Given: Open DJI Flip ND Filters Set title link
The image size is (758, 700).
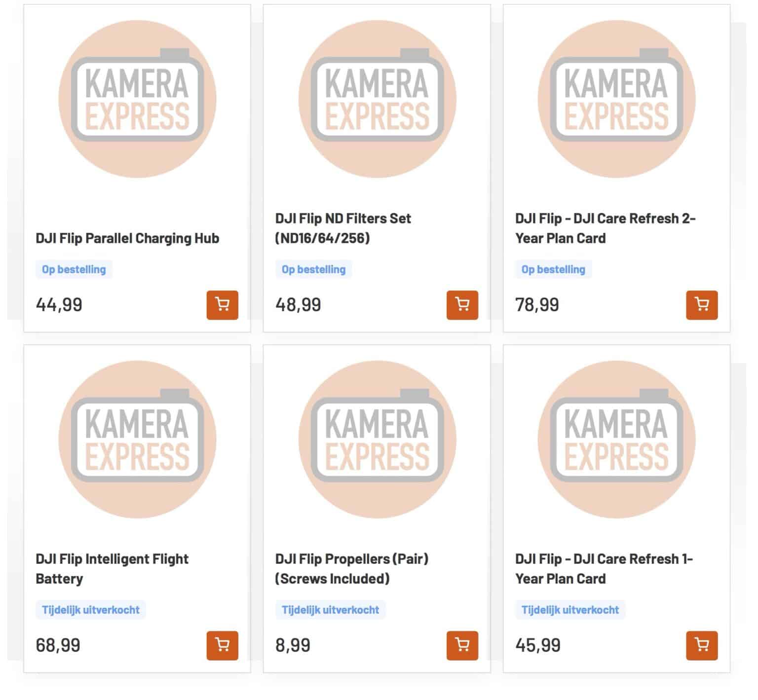Looking at the screenshot, I should click(343, 228).
